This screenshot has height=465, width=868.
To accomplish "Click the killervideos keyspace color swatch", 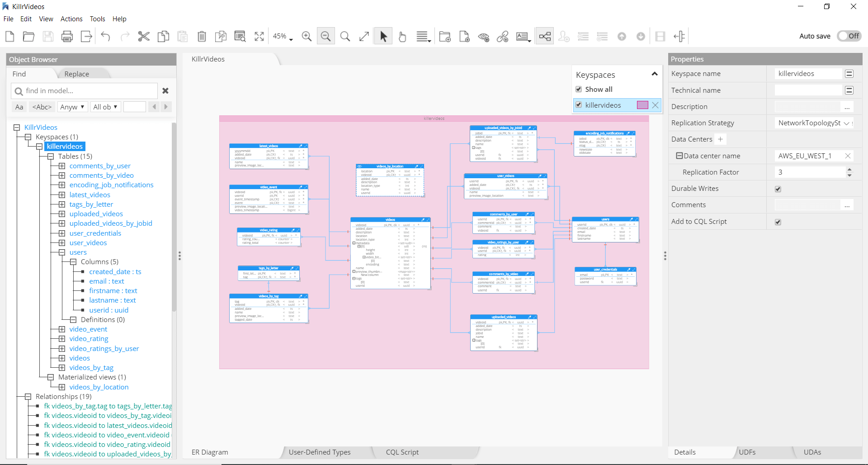I will [642, 105].
